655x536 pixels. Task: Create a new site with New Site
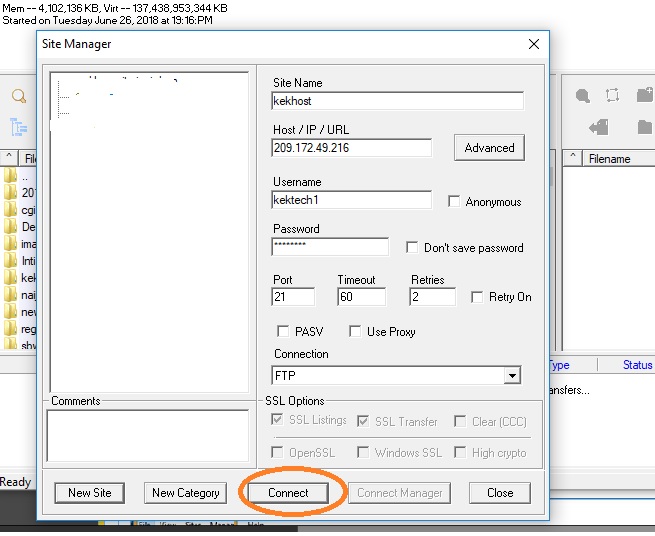point(89,492)
